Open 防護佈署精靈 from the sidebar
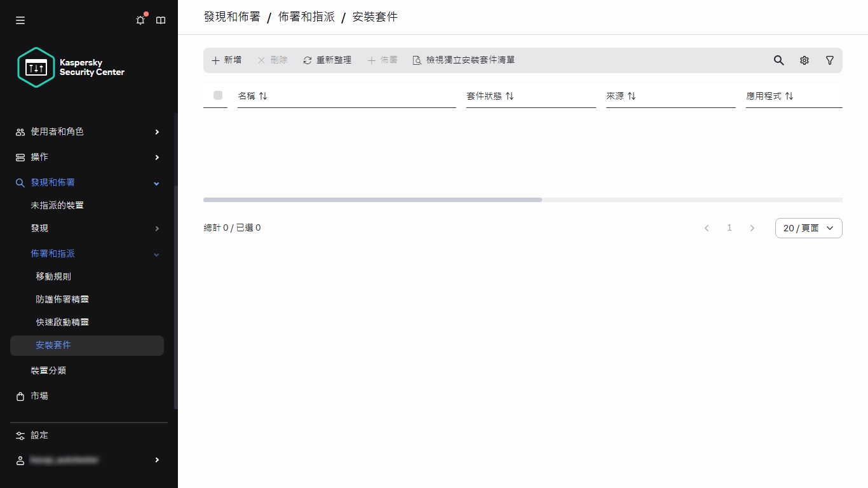 coord(63,299)
